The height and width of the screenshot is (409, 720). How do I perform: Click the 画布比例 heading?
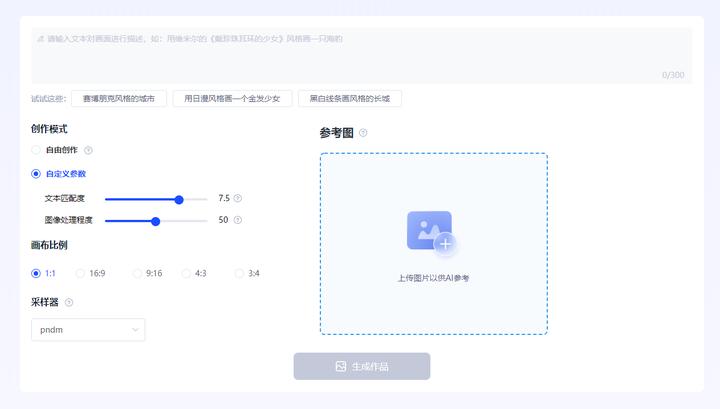point(49,245)
